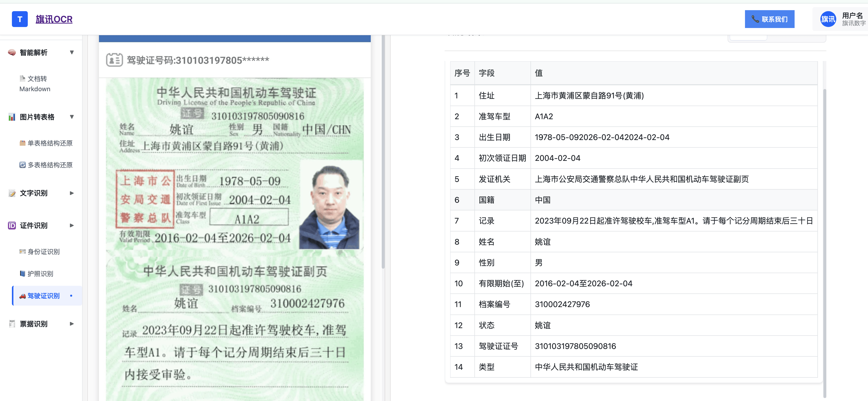Click the 档案编号 value 310002427976 cell
Image resolution: width=868 pixels, height=401 pixels.
[562, 304]
